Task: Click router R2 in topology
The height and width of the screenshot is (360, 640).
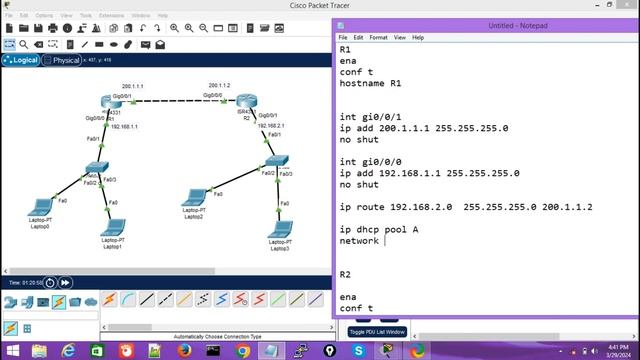Action: click(x=247, y=101)
